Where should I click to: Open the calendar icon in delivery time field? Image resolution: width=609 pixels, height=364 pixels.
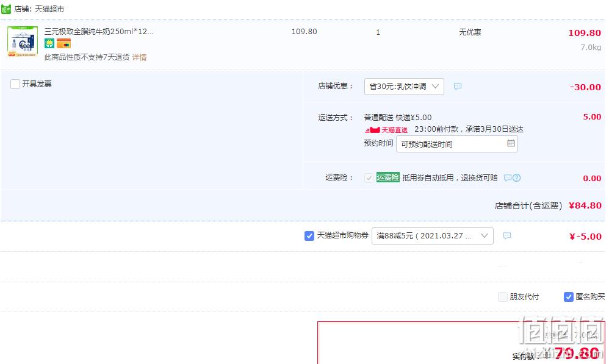[511, 143]
